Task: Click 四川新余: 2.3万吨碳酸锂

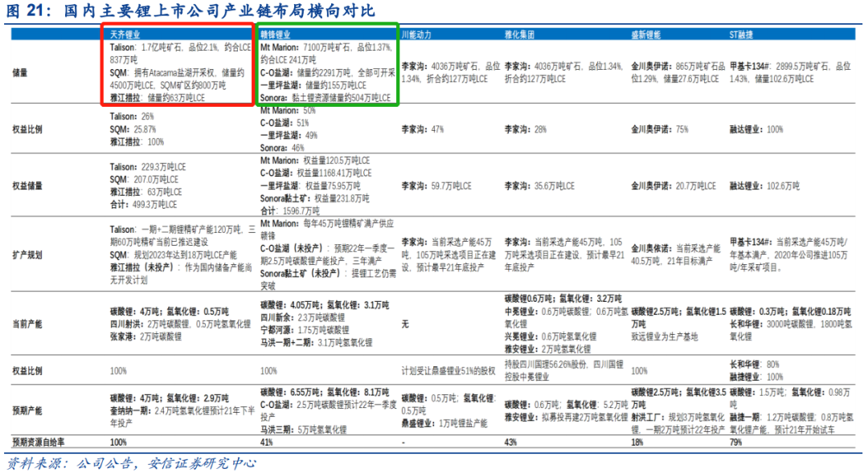Action: click(x=302, y=317)
